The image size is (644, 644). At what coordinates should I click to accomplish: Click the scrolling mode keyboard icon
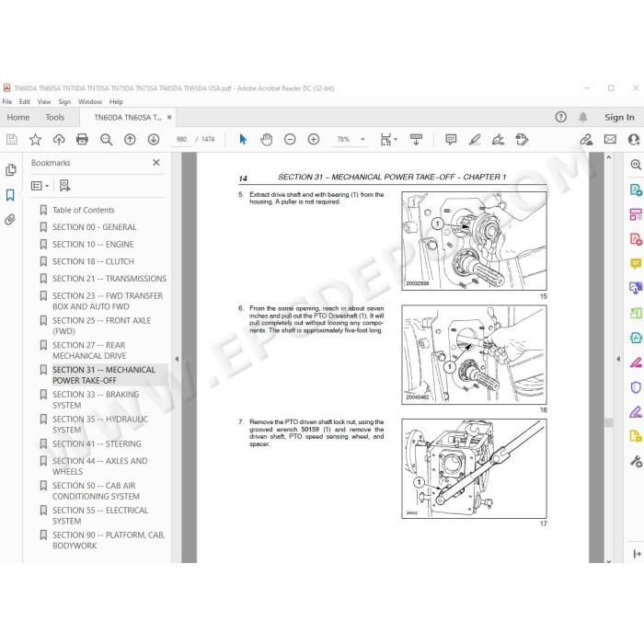point(416,140)
